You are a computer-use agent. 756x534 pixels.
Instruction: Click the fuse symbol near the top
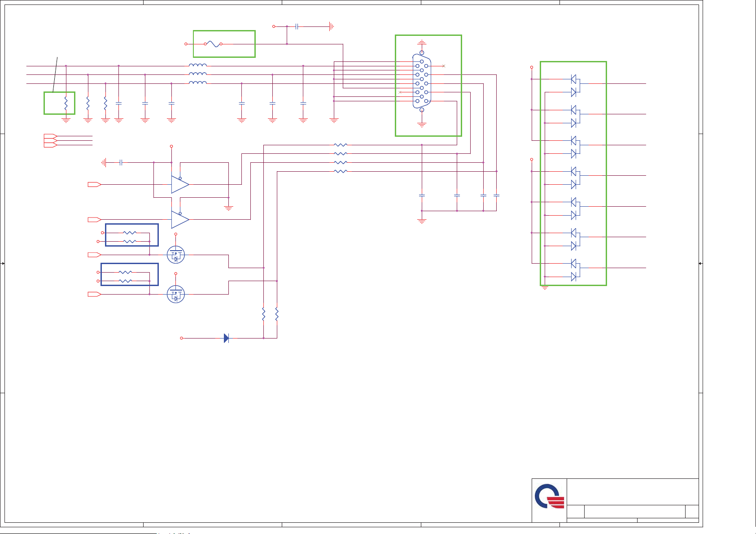(x=213, y=44)
